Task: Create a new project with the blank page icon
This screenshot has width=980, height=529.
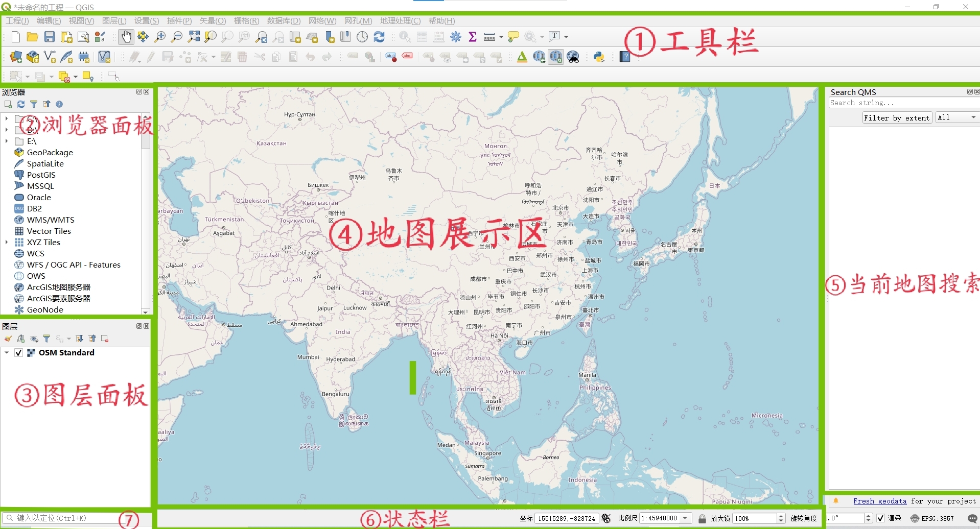Action: (x=16, y=37)
